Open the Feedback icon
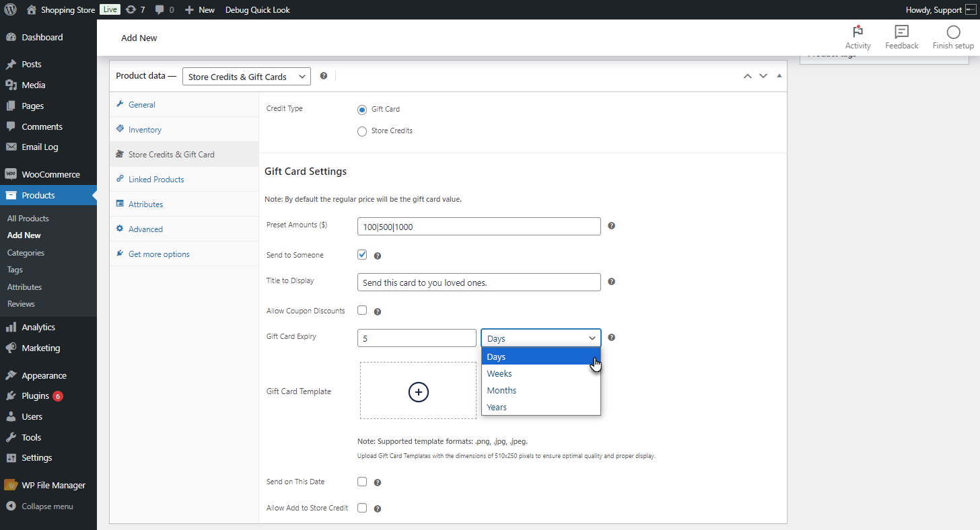Screen dimensions: 980x530 (901, 32)
